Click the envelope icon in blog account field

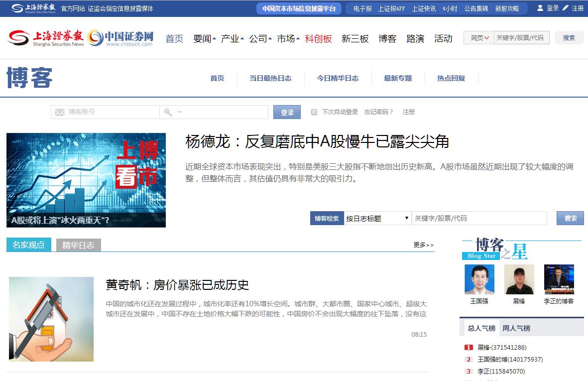pyautogui.click(x=60, y=112)
